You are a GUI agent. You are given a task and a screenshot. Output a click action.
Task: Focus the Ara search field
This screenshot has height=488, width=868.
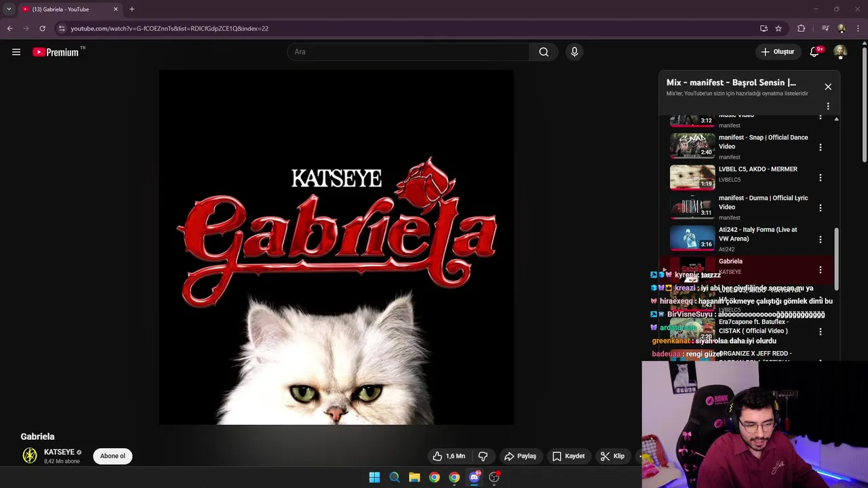click(408, 52)
